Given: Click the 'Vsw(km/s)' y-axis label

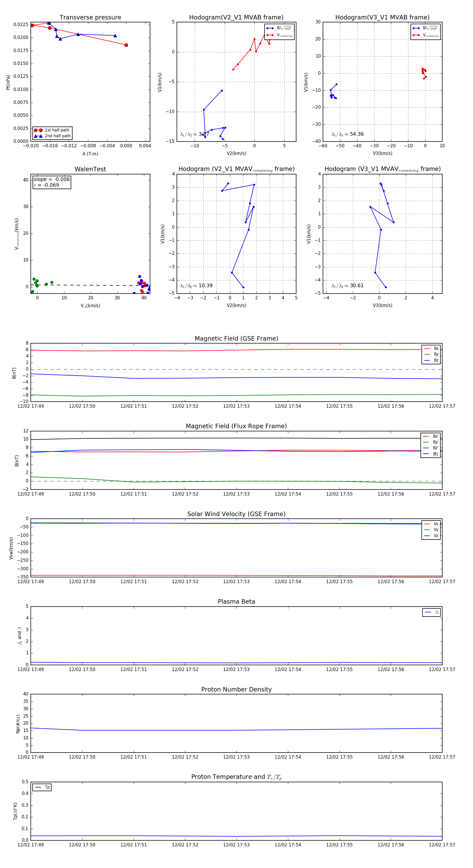Looking at the screenshot, I should coord(11,548).
